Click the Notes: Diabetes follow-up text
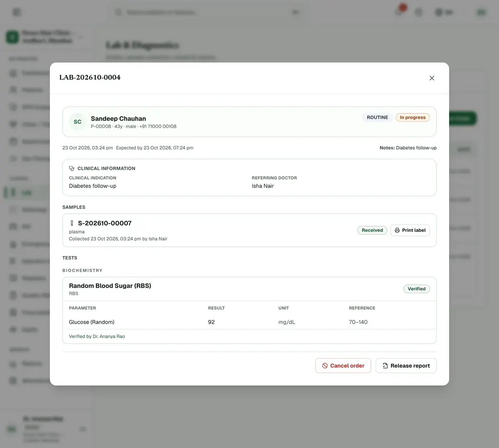 408,148
